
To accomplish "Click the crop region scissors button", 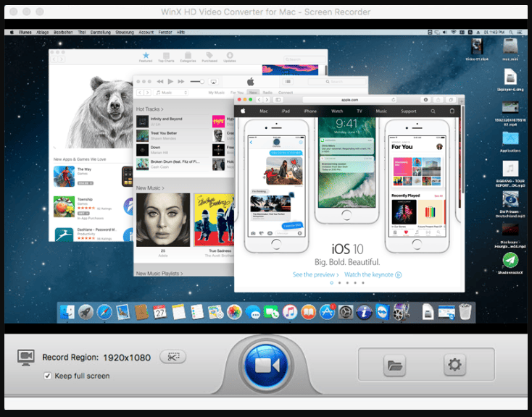I will [173, 357].
